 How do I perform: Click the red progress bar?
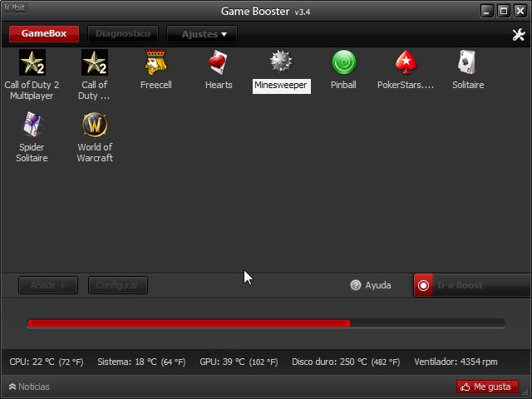[189, 323]
